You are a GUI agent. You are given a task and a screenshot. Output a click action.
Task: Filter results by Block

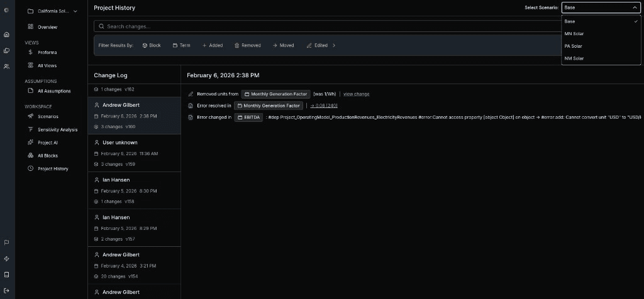(x=152, y=45)
